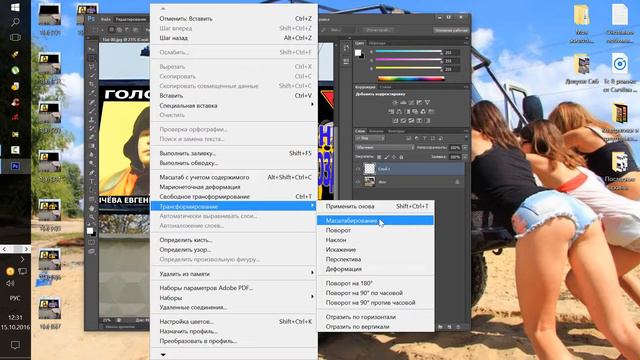640x360 pixels.
Task: Select the Brush tool
Action: coord(91,110)
